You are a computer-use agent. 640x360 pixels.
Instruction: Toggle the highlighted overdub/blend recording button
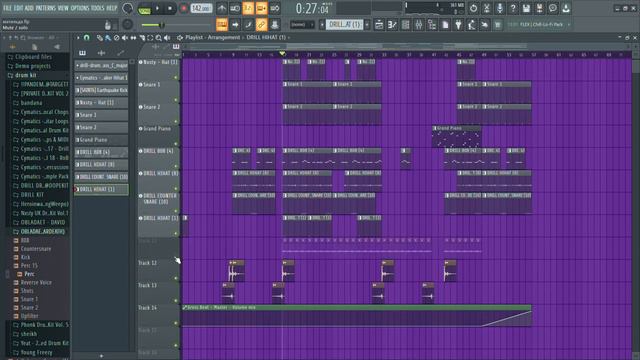tap(262, 8)
